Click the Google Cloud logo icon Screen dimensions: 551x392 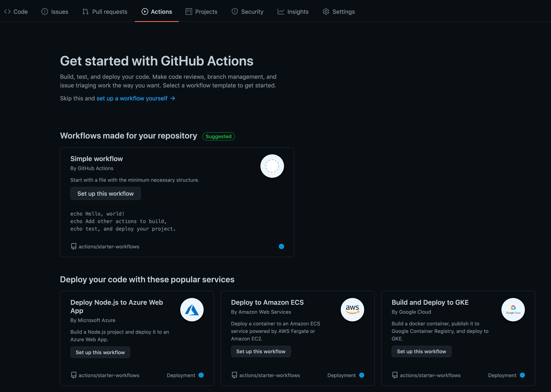(513, 309)
